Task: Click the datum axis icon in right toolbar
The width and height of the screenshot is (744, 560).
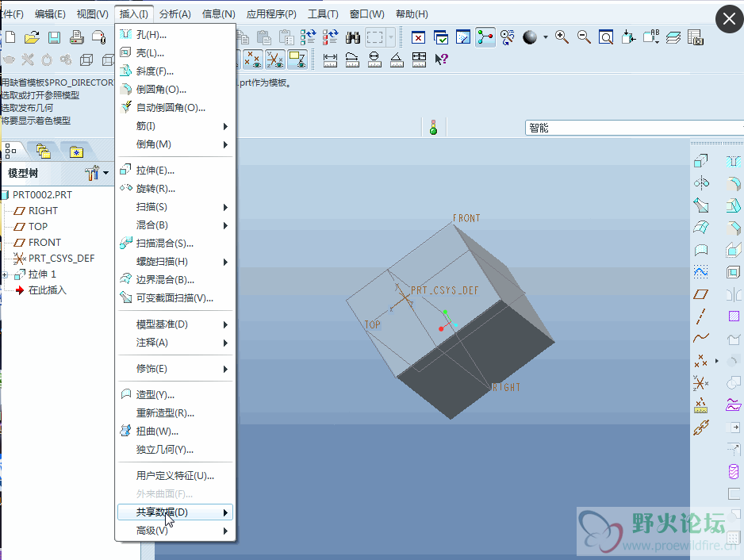Action: (701, 316)
